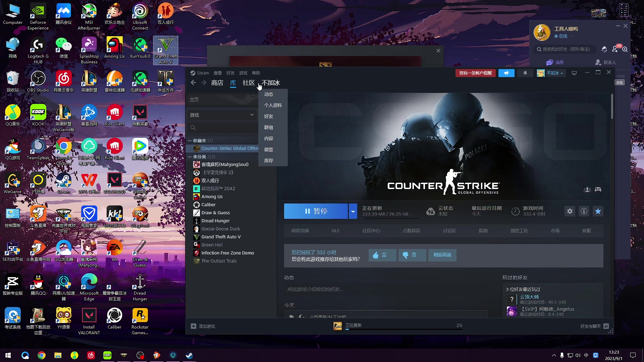Screen dimensions: 644x362
Task: Click 稍后再说 later button
Action: (x=442, y=255)
